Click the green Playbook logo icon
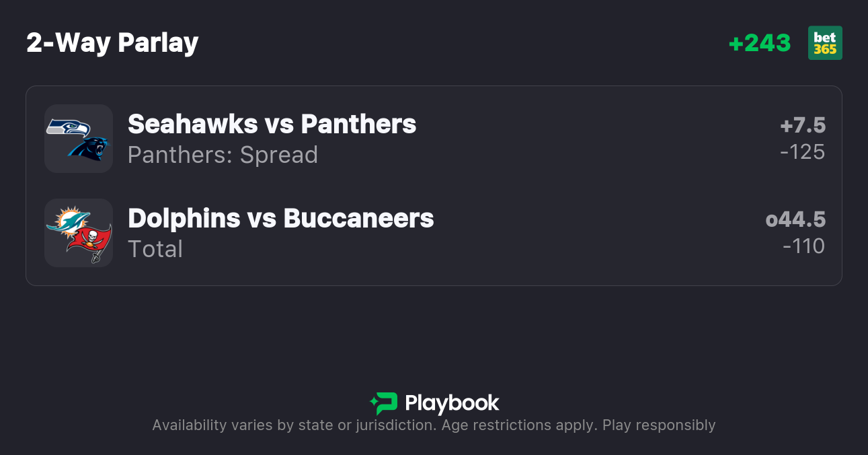 (x=384, y=403)
